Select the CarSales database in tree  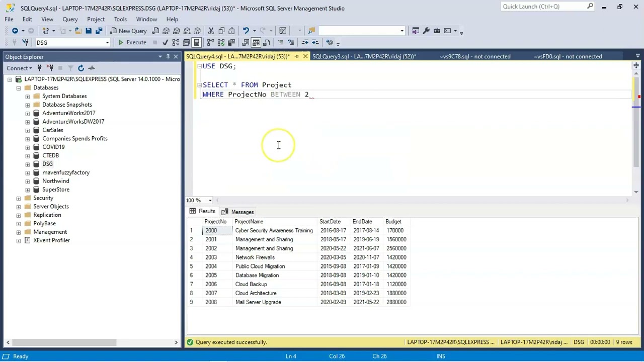(53, 130)
